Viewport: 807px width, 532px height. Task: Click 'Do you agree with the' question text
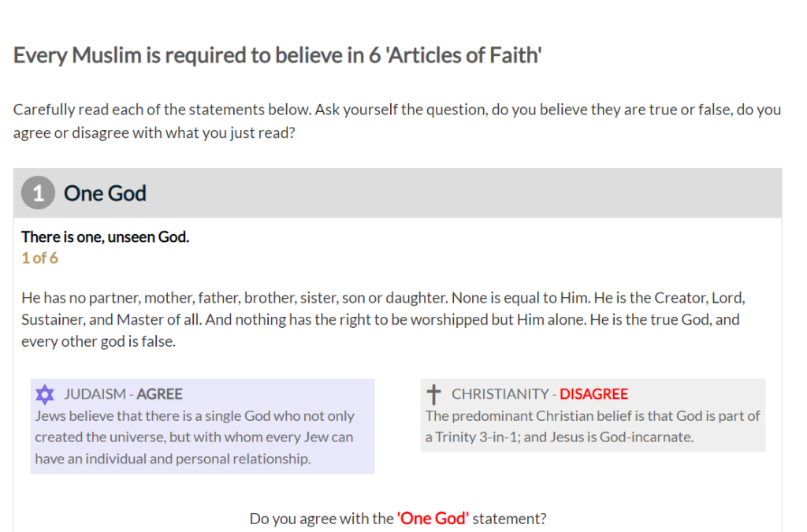tap(322, 518)
